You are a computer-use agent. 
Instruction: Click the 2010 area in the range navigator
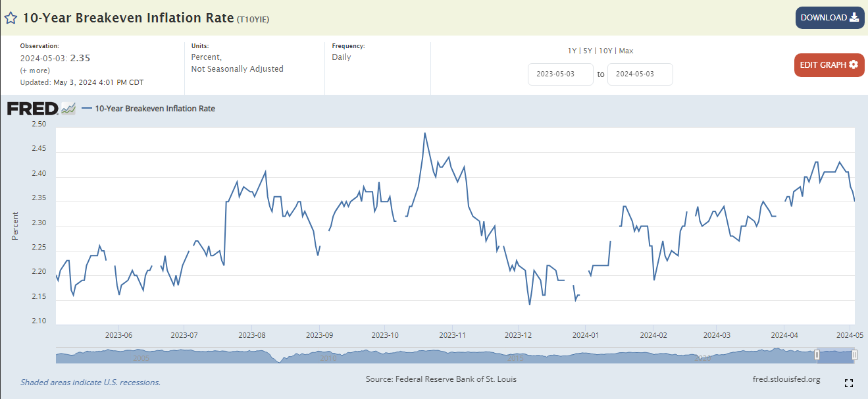tap(328, 358)
